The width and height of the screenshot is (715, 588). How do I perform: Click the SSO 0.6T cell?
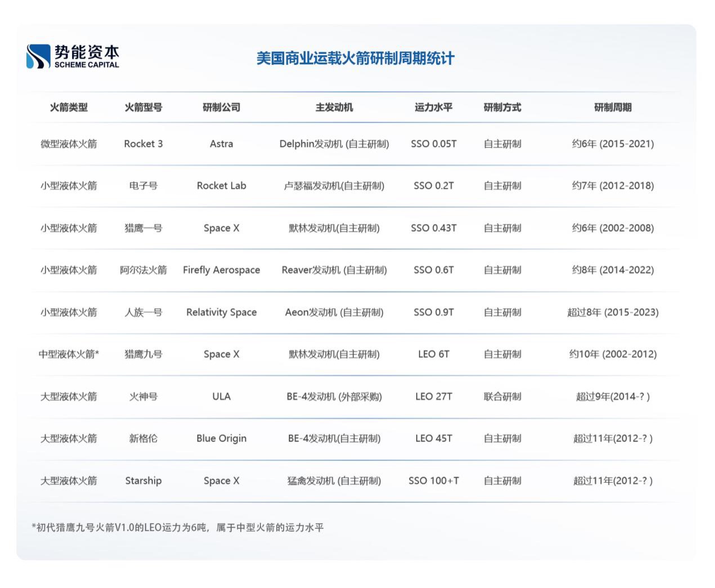434,270
